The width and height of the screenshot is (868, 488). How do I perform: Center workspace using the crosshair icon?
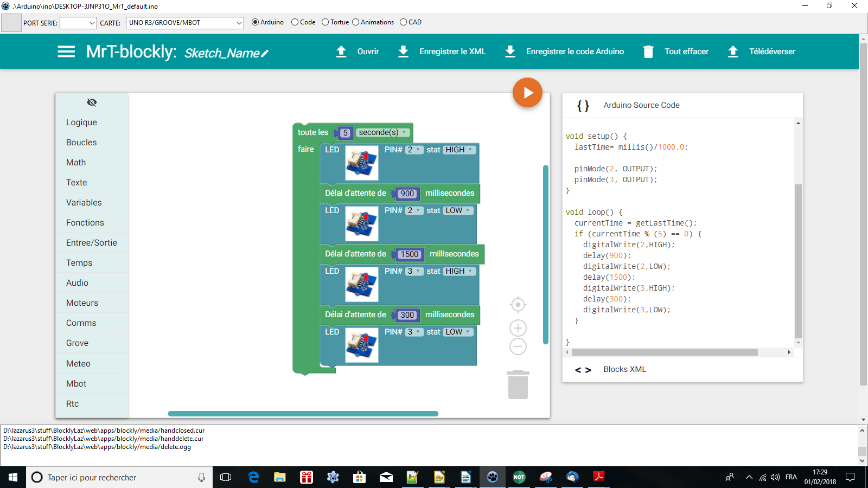pyautogui.click(x=518, y=305)
